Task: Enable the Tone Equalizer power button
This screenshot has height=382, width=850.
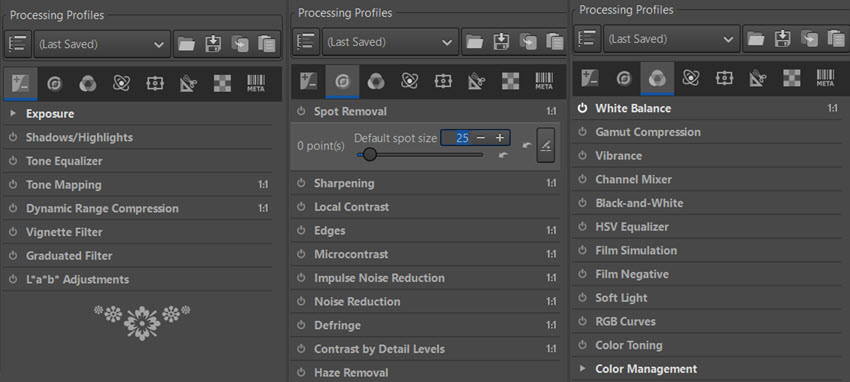Action: pyautogui.click(x=13, y=161)
